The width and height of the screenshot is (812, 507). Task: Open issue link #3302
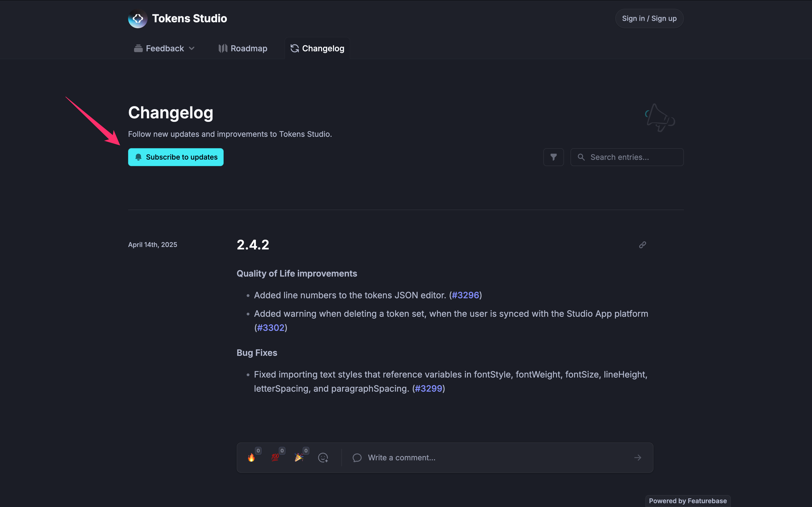pyautogui.click(x=271, y=328)
